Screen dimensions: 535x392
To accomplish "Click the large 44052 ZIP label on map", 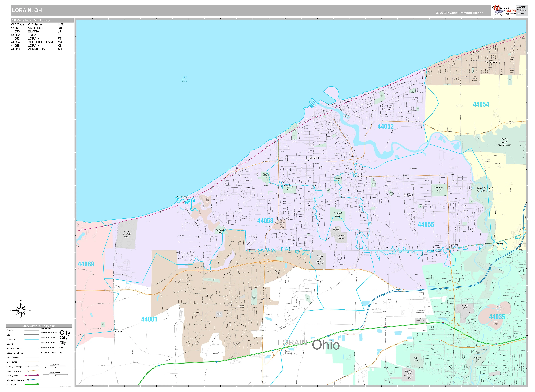I will click(385, 126).
